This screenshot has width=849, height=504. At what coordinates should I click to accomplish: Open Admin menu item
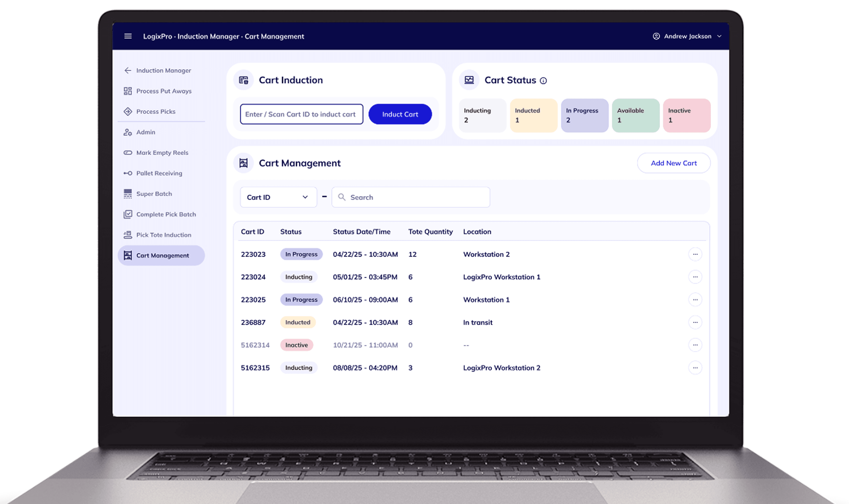coord(161,132)
